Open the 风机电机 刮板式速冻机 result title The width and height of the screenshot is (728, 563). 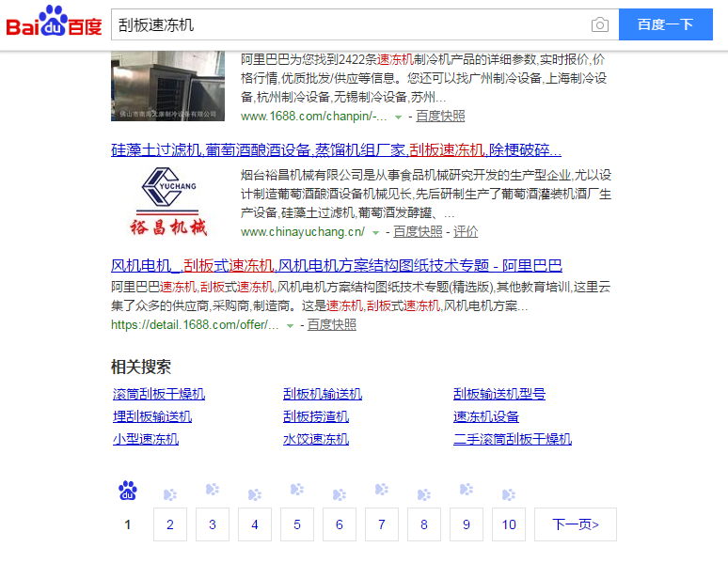pyautogui.click(x=336, y=265)
